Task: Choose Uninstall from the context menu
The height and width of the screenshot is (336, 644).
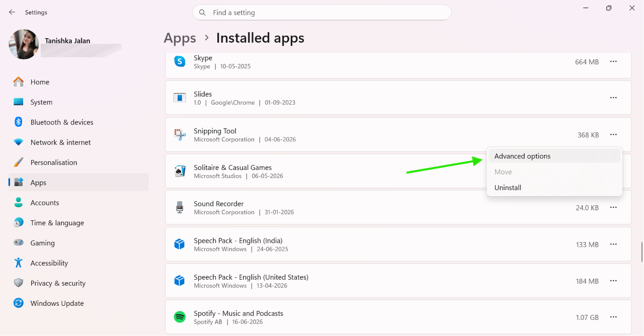Action: tap(554, 188)
